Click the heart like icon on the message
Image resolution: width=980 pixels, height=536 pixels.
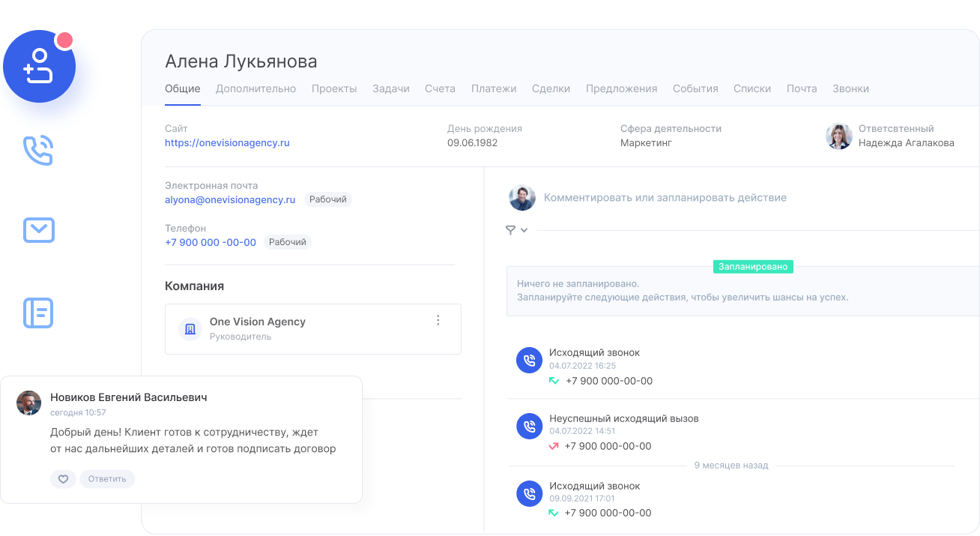click(x=63, y=479)
